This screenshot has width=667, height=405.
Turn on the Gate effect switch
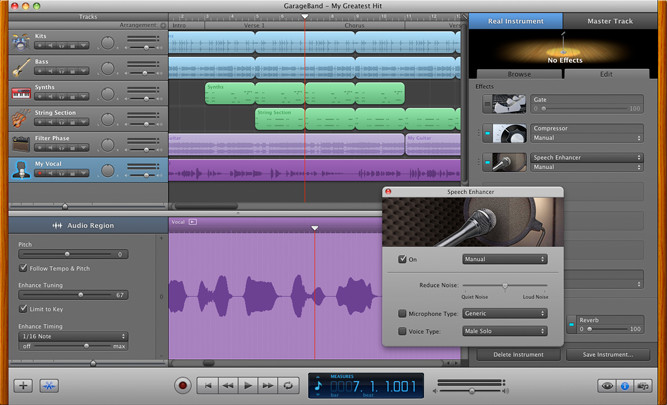[x=487, y=104]
